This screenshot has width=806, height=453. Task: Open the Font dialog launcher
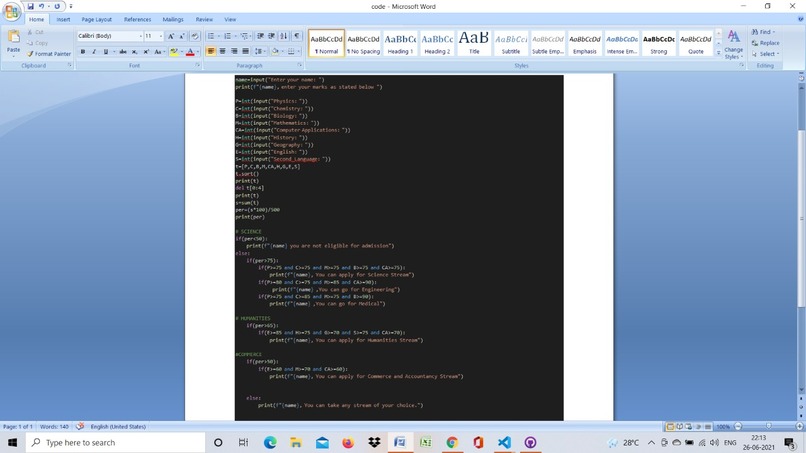197,66
